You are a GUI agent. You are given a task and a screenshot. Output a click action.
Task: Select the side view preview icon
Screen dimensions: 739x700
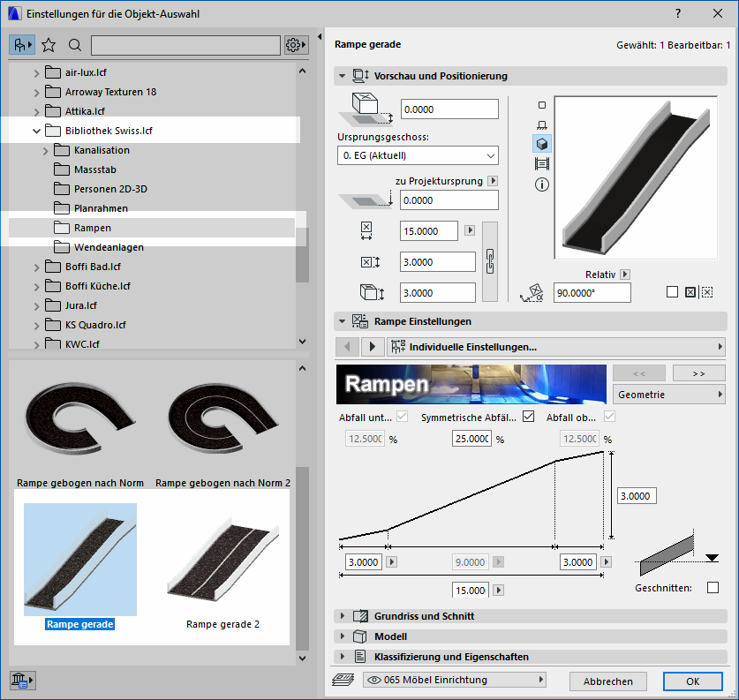(x=542, y=124)
